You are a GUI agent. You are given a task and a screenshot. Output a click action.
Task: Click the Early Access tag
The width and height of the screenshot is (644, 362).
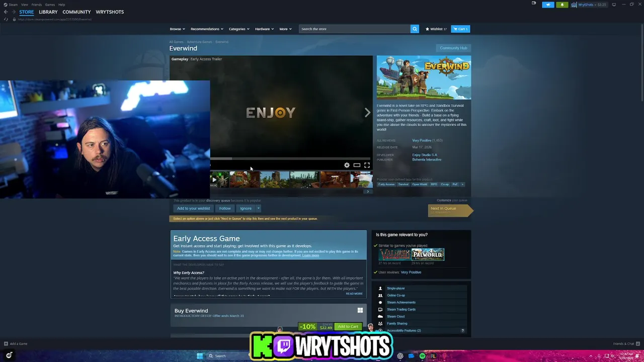[x=386, y=184]
